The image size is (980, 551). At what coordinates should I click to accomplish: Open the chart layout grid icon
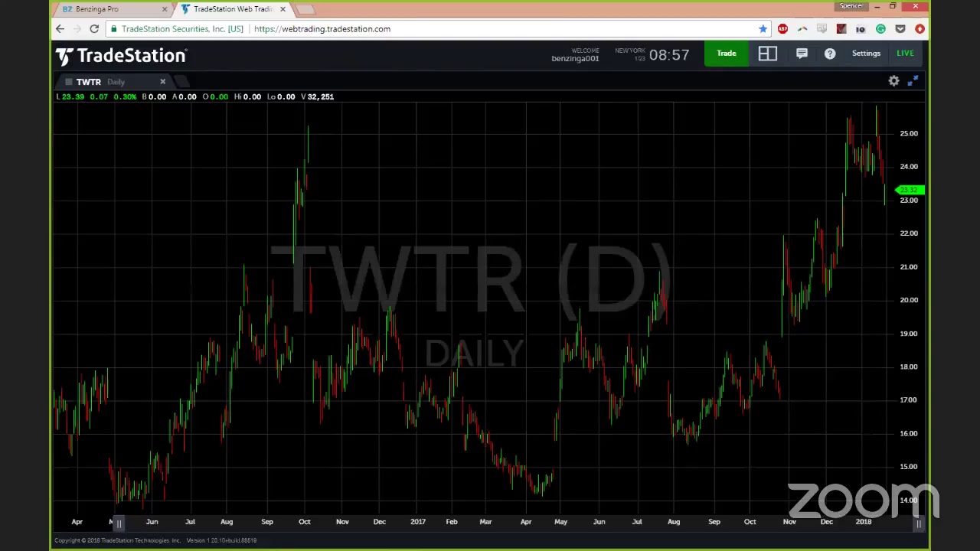pyautogui.click(x=767, y=54)
